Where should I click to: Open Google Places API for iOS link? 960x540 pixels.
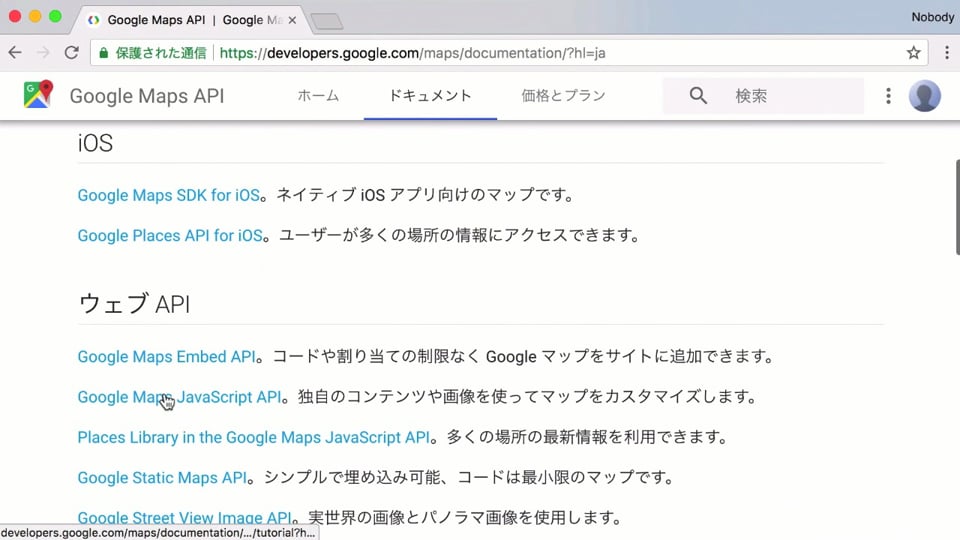click(x=170, y=236)
